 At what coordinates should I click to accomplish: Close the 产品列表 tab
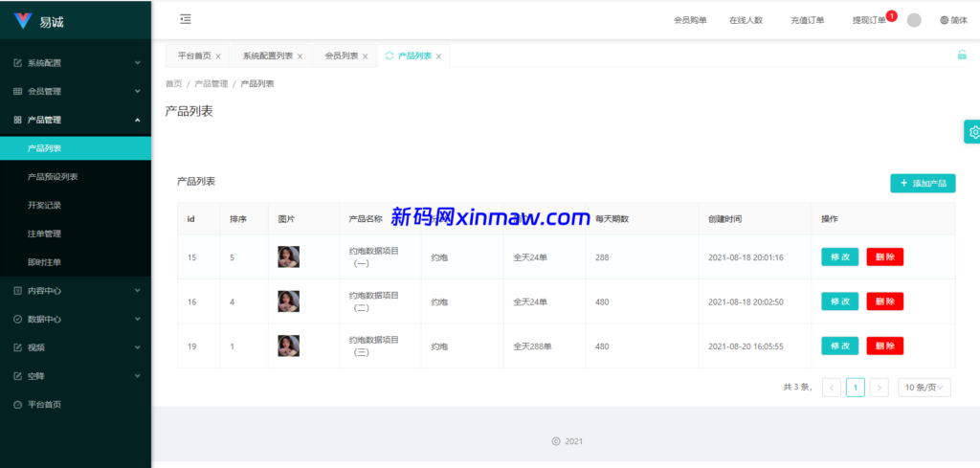coord(438,56)
